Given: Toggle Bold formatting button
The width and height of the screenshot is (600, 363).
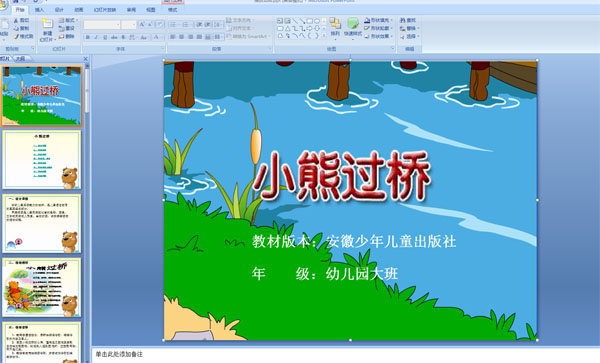Looking at the screenshot, I should [88, 37].
